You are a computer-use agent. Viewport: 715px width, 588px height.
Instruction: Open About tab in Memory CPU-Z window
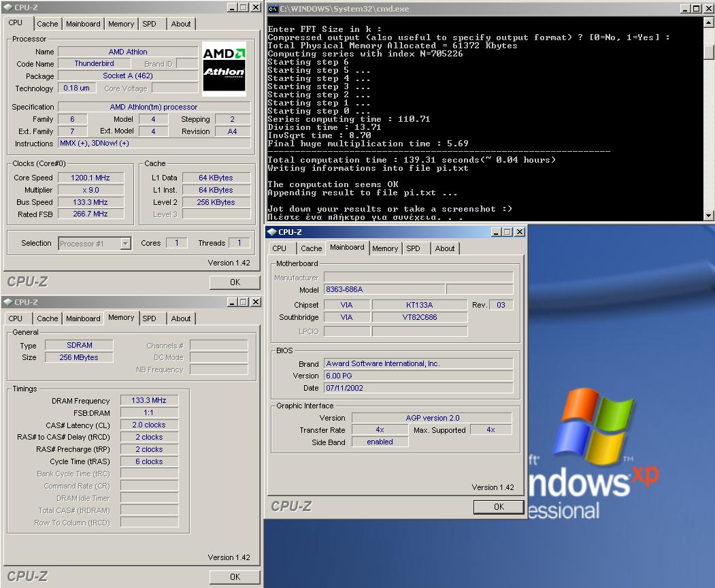click(x=181, y=318)
